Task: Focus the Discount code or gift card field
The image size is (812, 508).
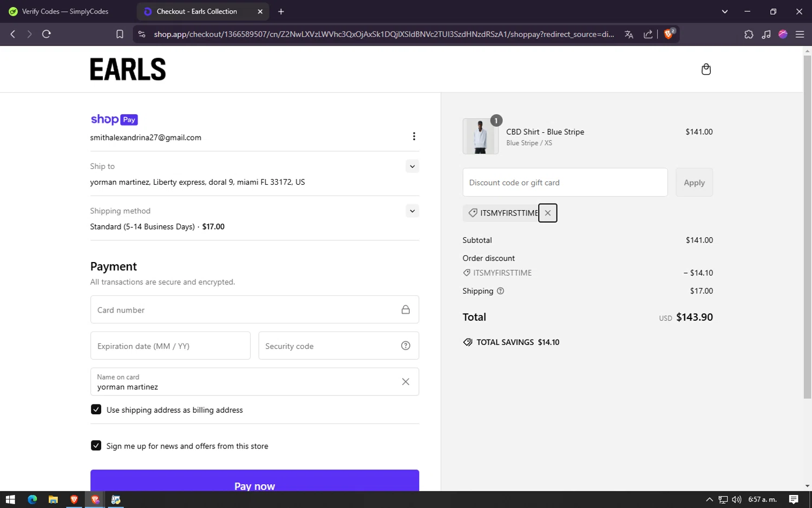Action: 565,183
